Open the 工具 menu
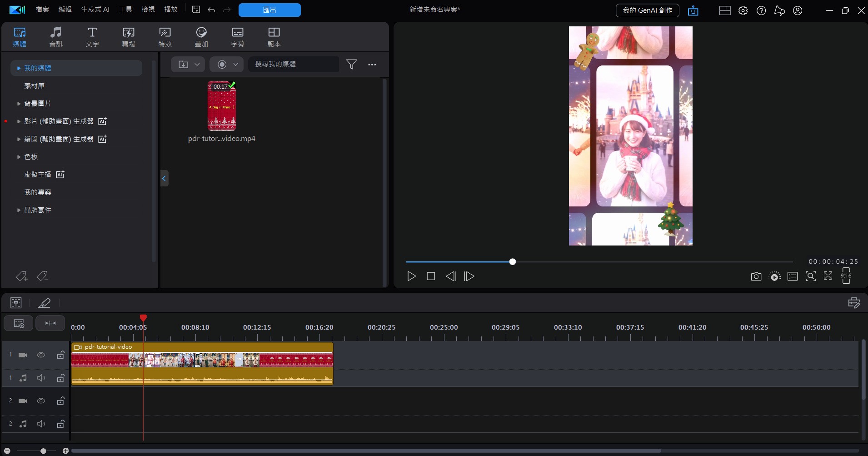Image resolution: width=868 pixels, height=456 pixels. point(125,10)
